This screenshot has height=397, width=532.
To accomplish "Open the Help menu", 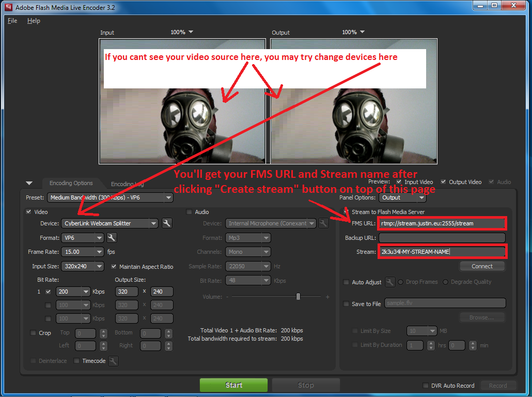I will pyautogui.click(x=34, y=21).
